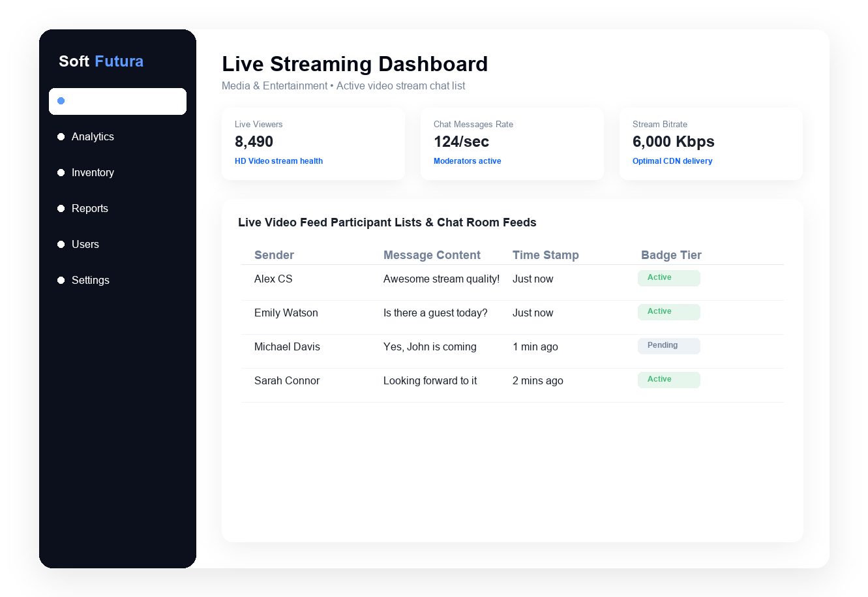This screenshot has width=868, height=597.
Task: Click the Live Video Feed Participant Lists heading
Action: tap(387, 222)
